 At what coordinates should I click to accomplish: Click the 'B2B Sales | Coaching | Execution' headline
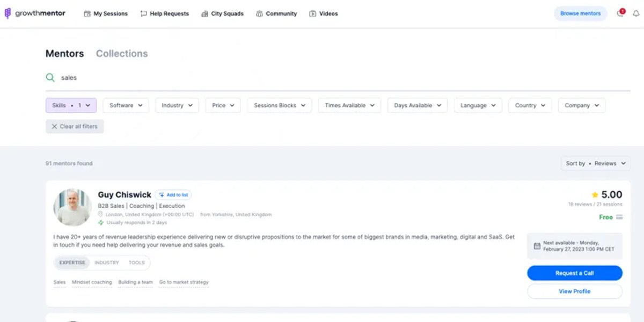141,206
